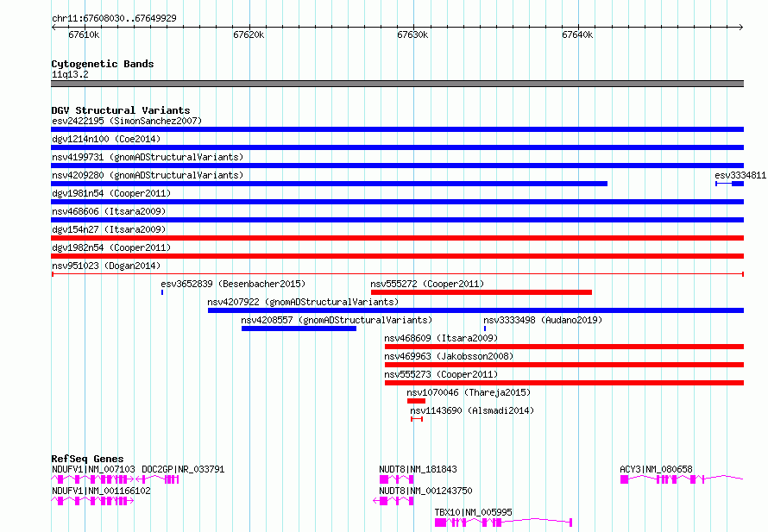Click nsv3333498 (Audano2019) variant marker

[485, 329]
